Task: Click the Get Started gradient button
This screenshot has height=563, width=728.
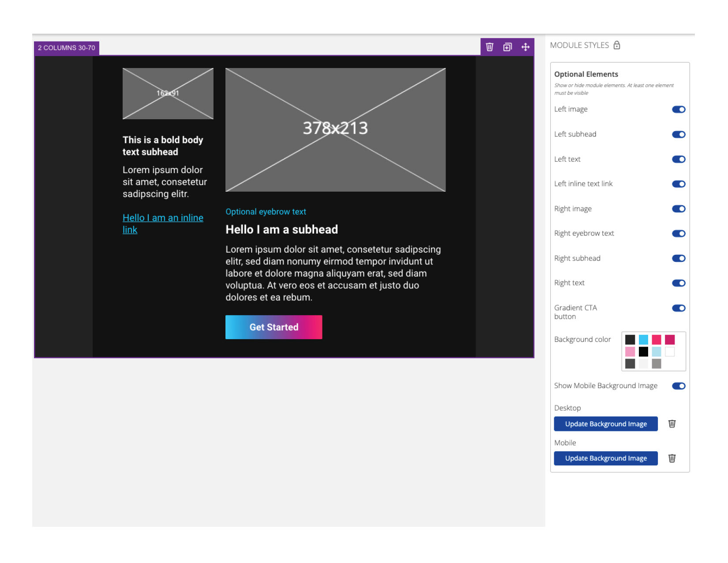Action: (x=274, y=327)
